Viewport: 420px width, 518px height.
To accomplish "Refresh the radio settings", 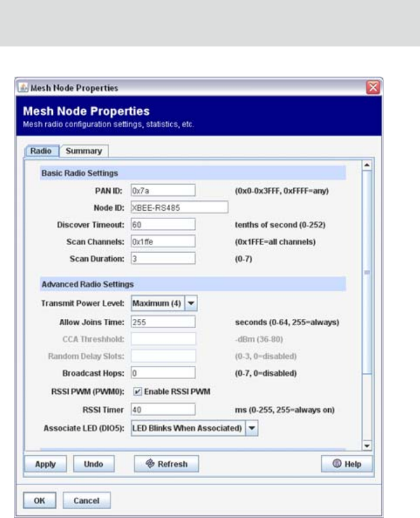I will (166, 464).
